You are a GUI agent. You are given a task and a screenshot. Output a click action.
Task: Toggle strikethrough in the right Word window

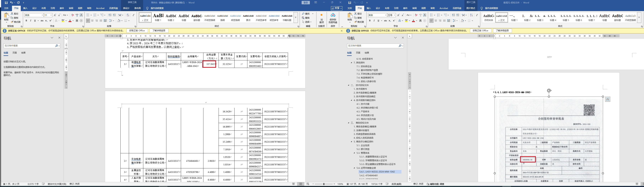point(386,21)
